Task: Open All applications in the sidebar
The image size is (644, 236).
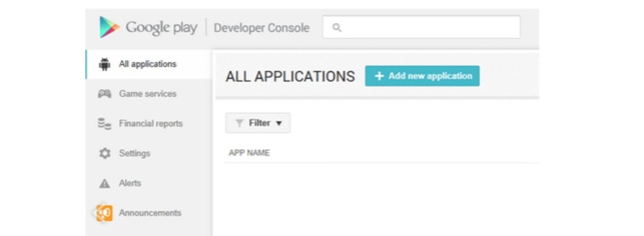Action: pos(149,64)
